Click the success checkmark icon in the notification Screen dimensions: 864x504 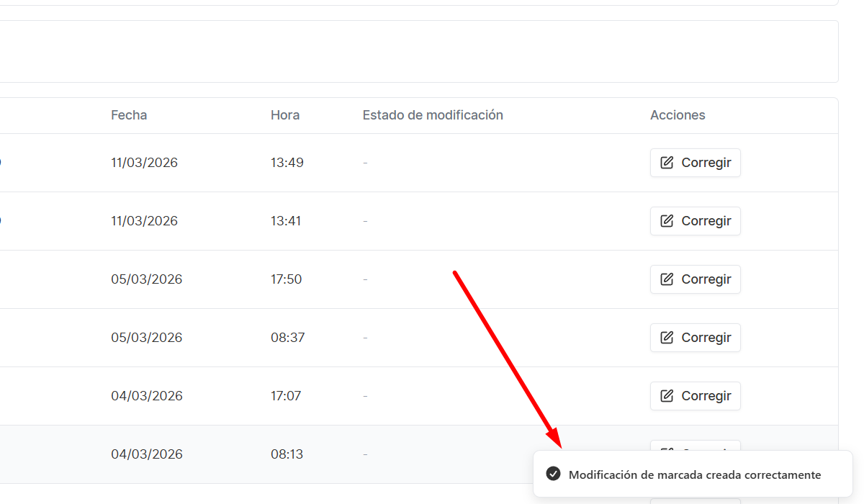tap(553, 474)
